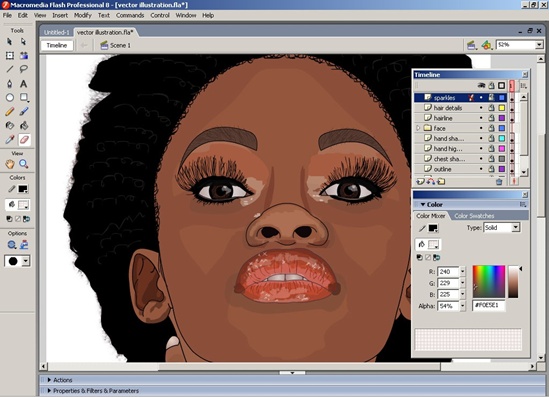Expand the face layer folder

click(418, 128)
